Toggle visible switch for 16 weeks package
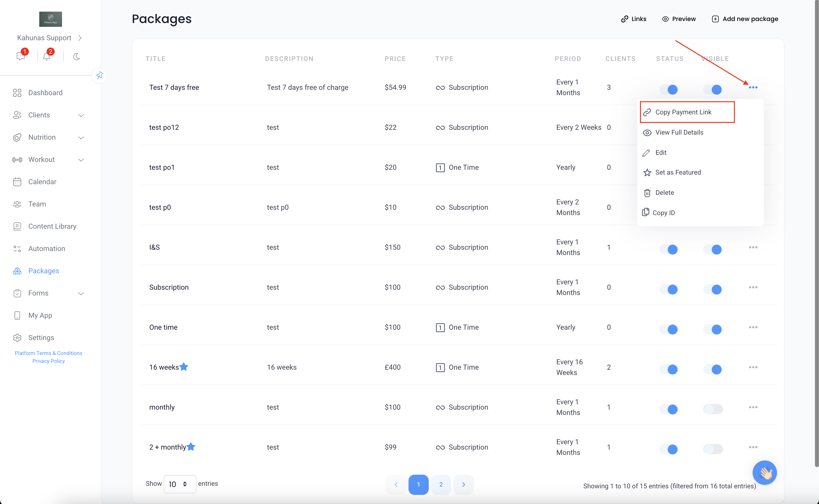 pyautogui.click(x=713, y=369)
